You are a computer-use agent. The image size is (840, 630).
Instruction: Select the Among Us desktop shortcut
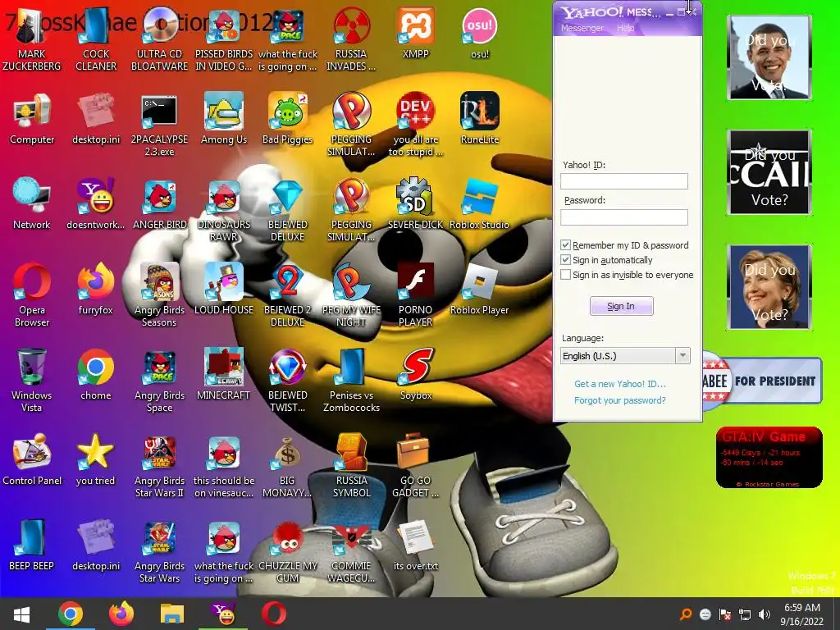coord(224,119)
